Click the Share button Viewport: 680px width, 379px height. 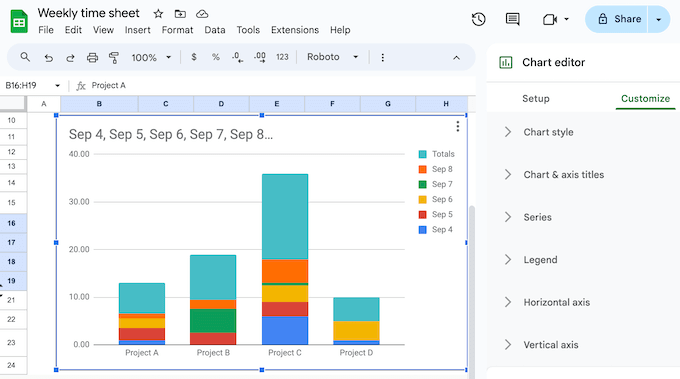pos(617,19)
